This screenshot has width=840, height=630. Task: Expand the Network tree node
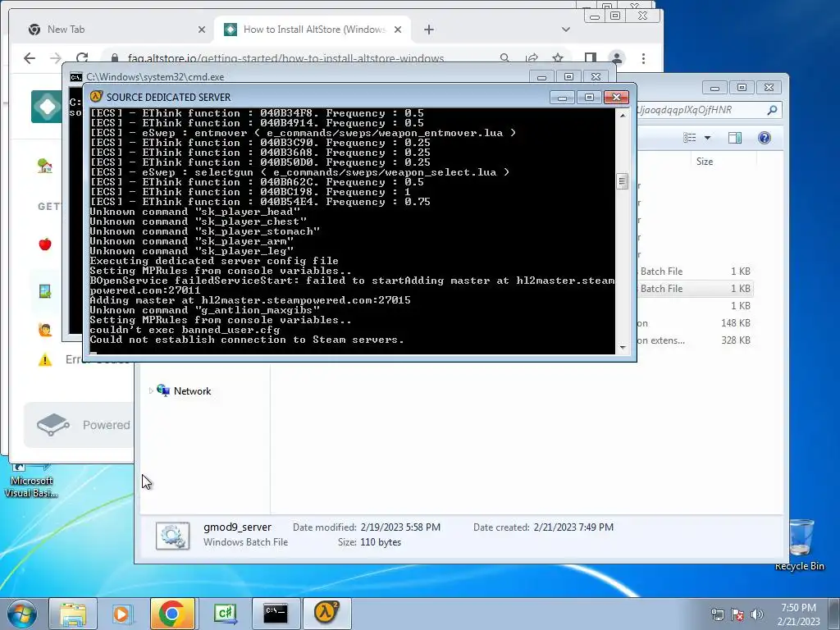point(151,391)
